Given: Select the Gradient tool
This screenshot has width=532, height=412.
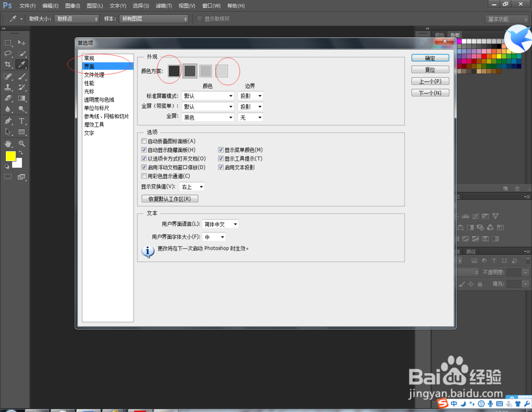Looking at the screenshot, I should (x=21, y=98).
